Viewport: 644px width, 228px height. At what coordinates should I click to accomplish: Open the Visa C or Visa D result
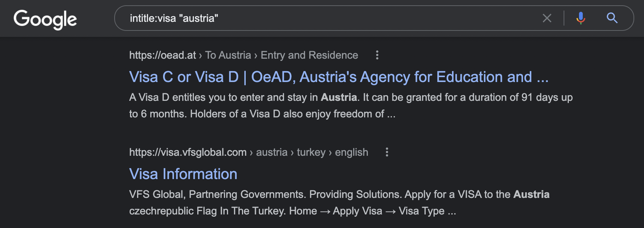point(339,77)
